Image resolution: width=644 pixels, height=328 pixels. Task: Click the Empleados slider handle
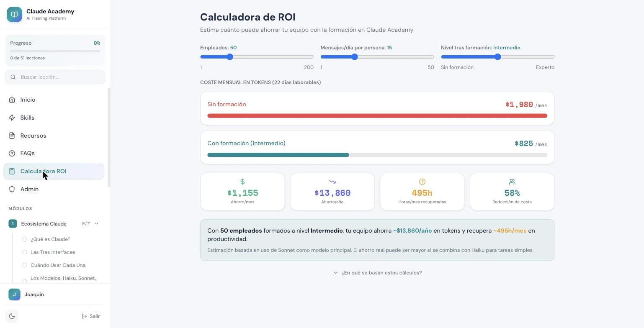pos(230,57)
